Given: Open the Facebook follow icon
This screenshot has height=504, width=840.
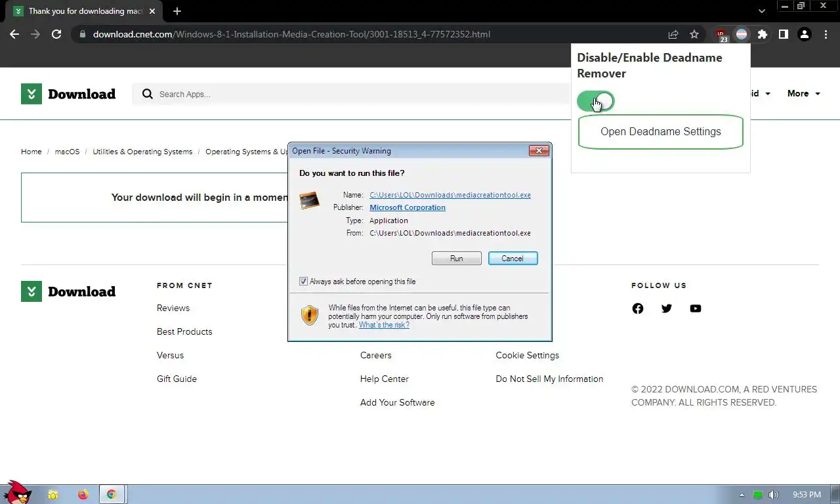Looking at the screenshot, I should [638, 308].
